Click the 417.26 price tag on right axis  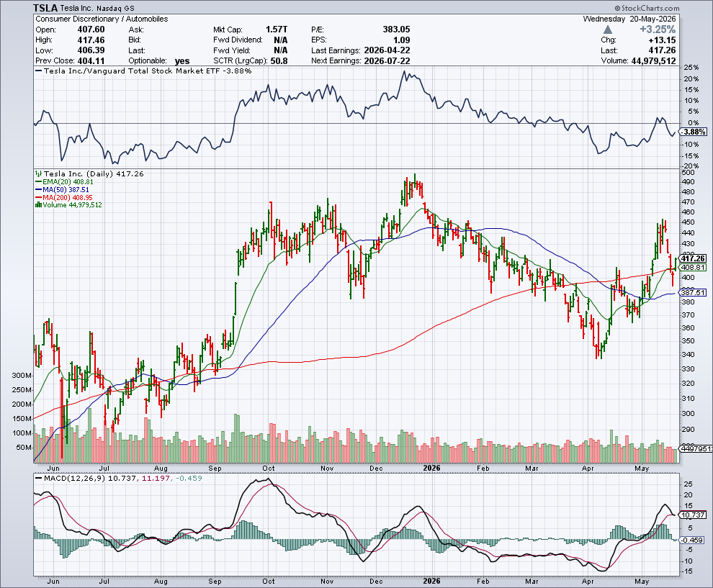point(693,258)
